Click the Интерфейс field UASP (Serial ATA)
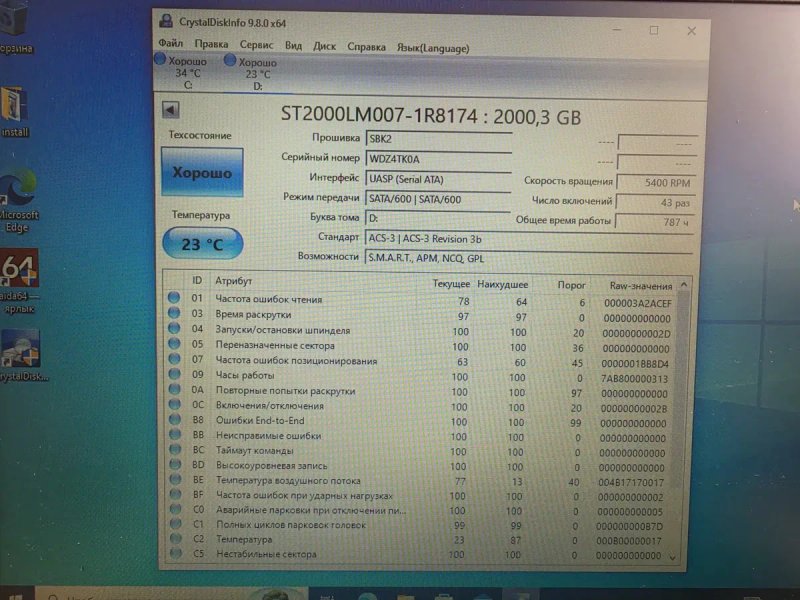800x600 pixels. pyautogui.click(x=439, y=179)
